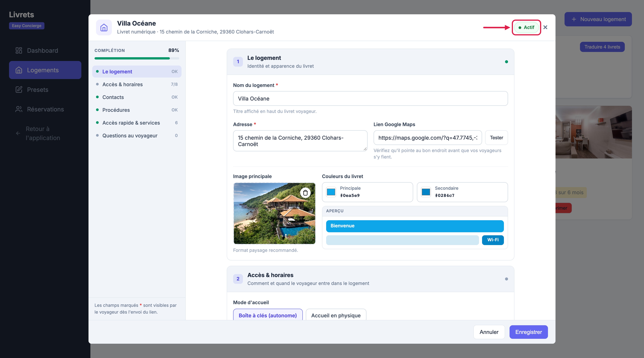The image size is (644, 358).
Task: Pick the Principale color swatch #0ea5e9
Action: pos(331,192)
